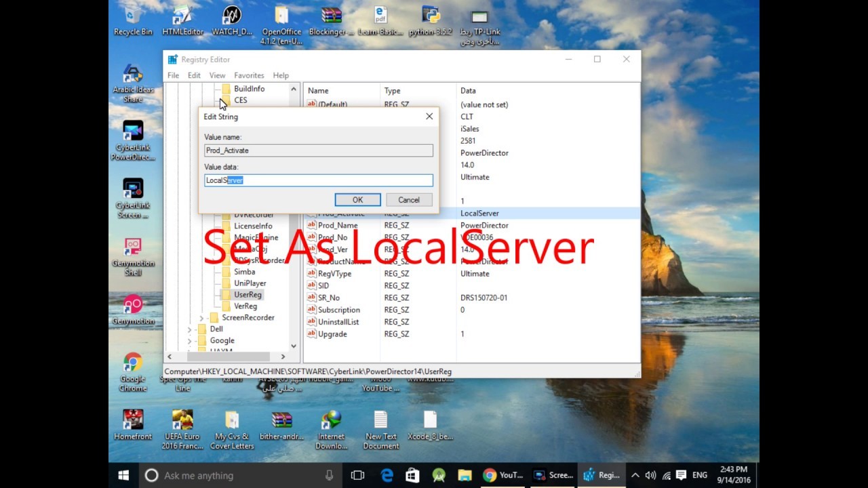Viewport: 868px width, 488px height.
Task: Open Task View from the taskbar
Action: [357, 475]
